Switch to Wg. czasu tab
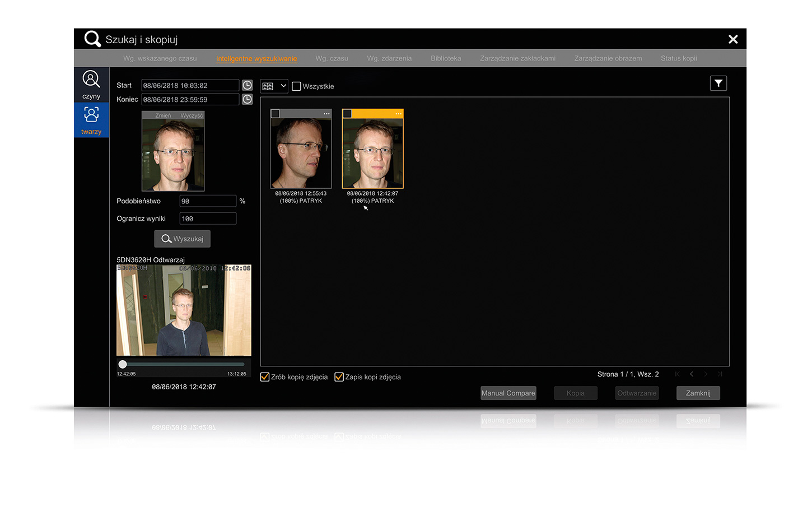This screenshot has width=812, height=507. [x=332, y=58]
